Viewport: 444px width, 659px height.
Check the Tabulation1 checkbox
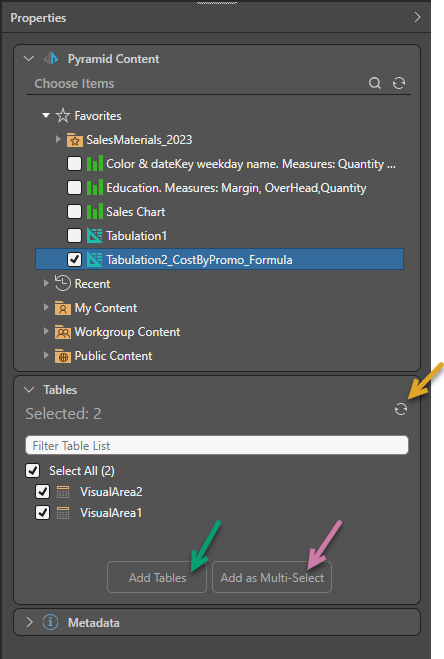(x=74, y=235)
